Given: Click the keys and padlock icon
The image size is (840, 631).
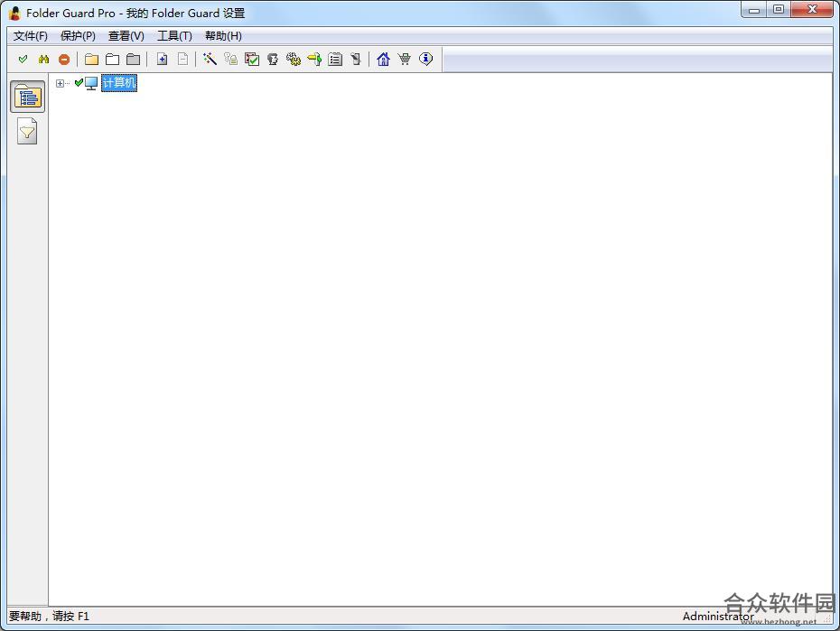Looking at the screenshot, I should (231, 59).
